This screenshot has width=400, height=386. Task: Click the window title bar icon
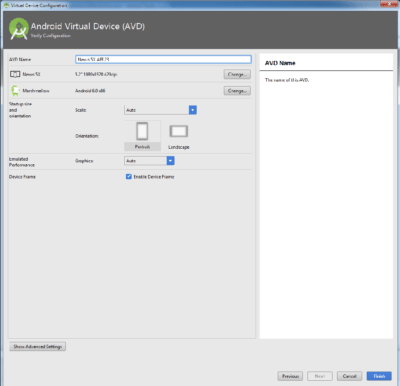click(6, 5)
